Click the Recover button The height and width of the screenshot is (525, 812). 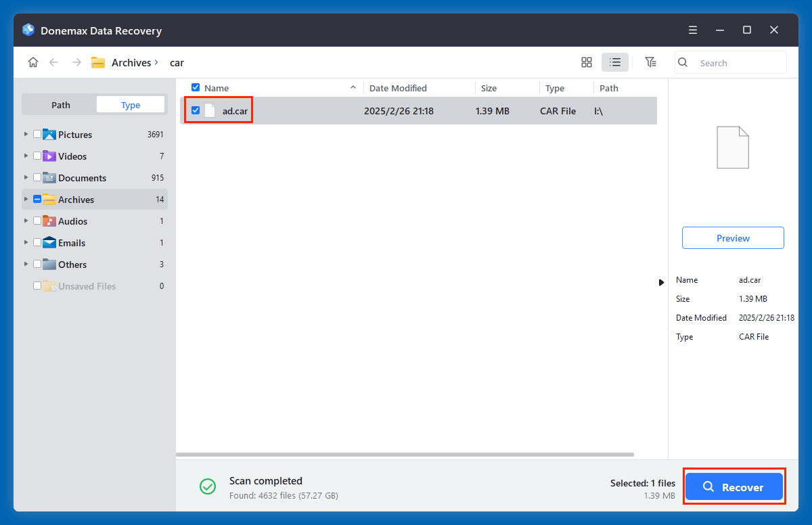pos(734,486)
